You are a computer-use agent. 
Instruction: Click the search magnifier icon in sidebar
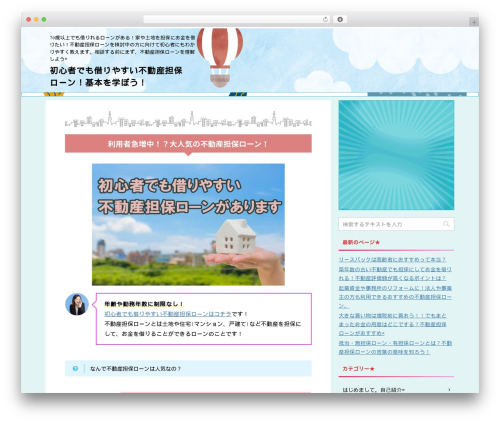point(446,224)
